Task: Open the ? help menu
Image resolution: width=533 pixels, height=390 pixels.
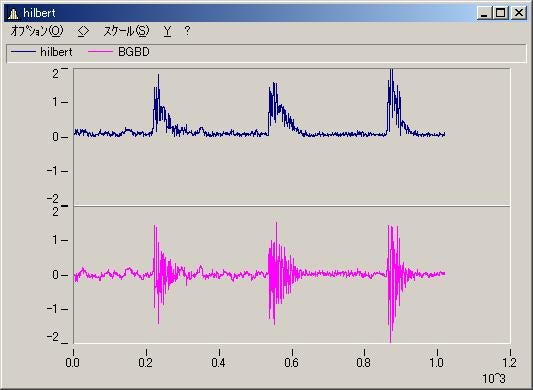Action: click(187, 31)
